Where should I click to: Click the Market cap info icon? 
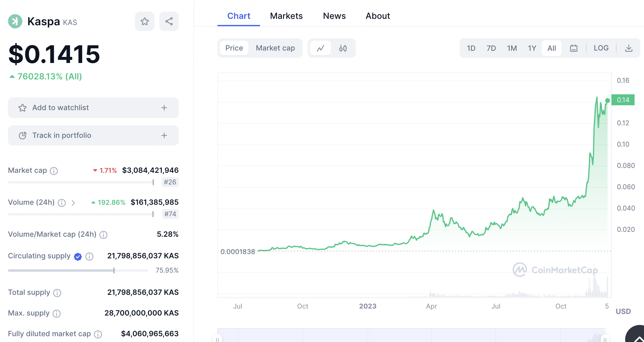(x=54, y=171)
